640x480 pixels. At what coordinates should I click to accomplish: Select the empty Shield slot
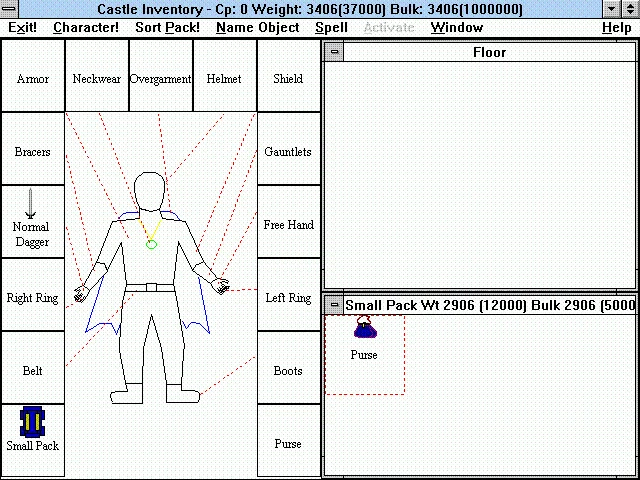click(288, 76)
